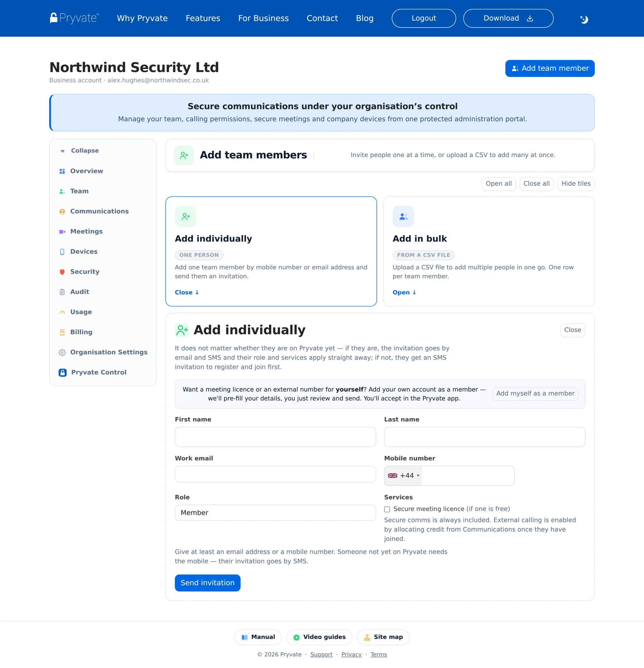This screenshot has height=668, width=644.
Task: Click the Team people icon in sidebar
Action: click(62, 191)
